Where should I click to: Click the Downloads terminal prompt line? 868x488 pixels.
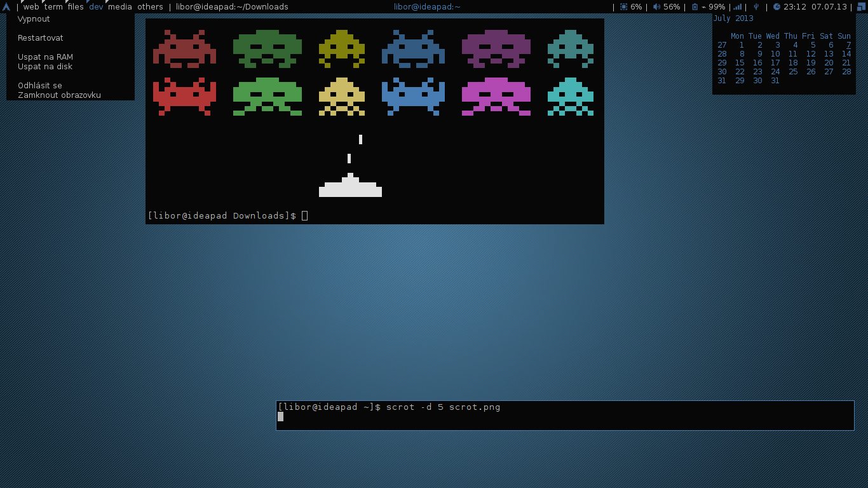tap(227, 216)
